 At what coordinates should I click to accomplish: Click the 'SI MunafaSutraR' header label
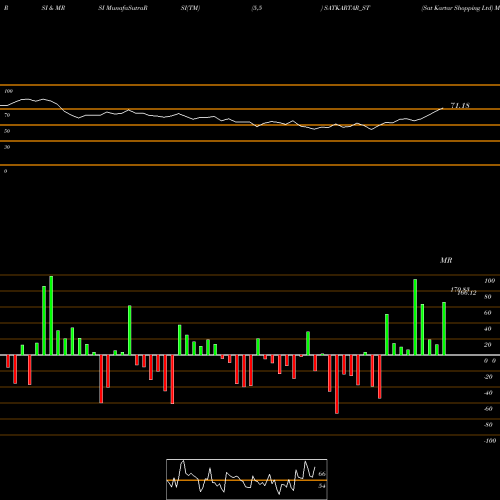pyautogui.click(x=123, y=8)
